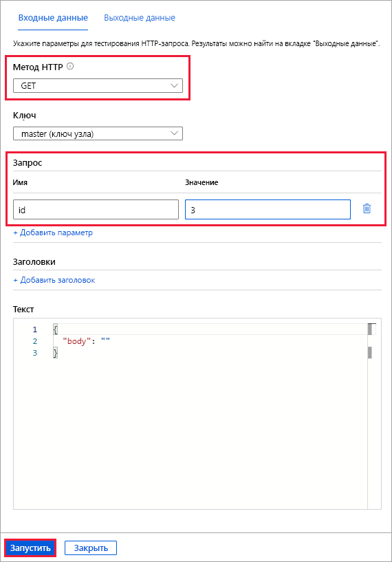Click the Закрыть button
The width and height of the screenshot is (392, 562).
(x=91, y=548)
